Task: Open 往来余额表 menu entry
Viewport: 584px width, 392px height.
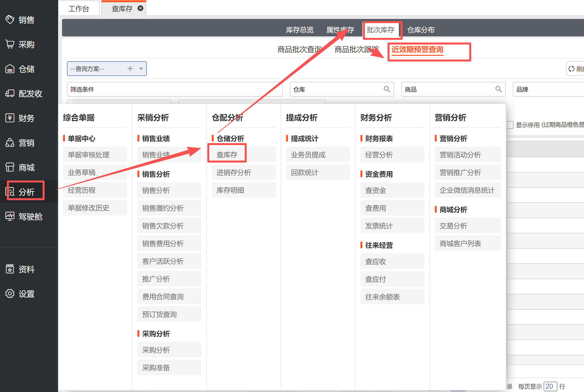Action: point(392,297)
